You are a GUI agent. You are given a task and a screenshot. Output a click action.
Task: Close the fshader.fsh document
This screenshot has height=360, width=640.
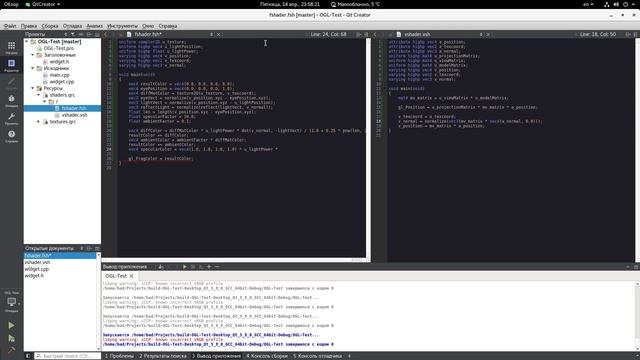click(219, 34)
